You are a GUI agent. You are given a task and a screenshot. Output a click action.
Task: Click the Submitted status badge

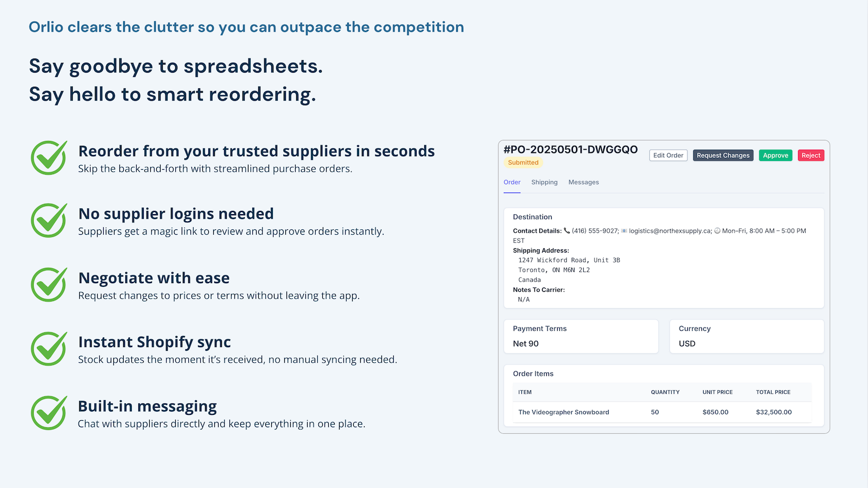click(x=524, y=163)
